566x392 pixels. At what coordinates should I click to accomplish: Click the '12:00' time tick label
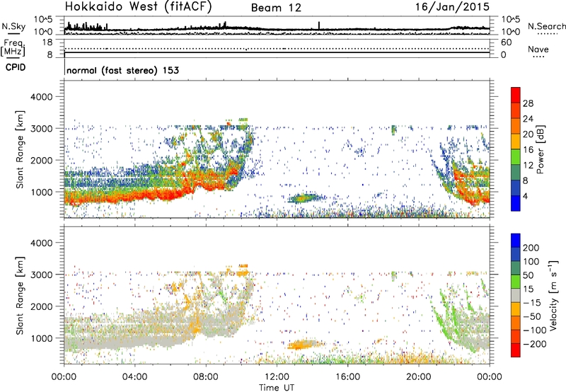277,377
